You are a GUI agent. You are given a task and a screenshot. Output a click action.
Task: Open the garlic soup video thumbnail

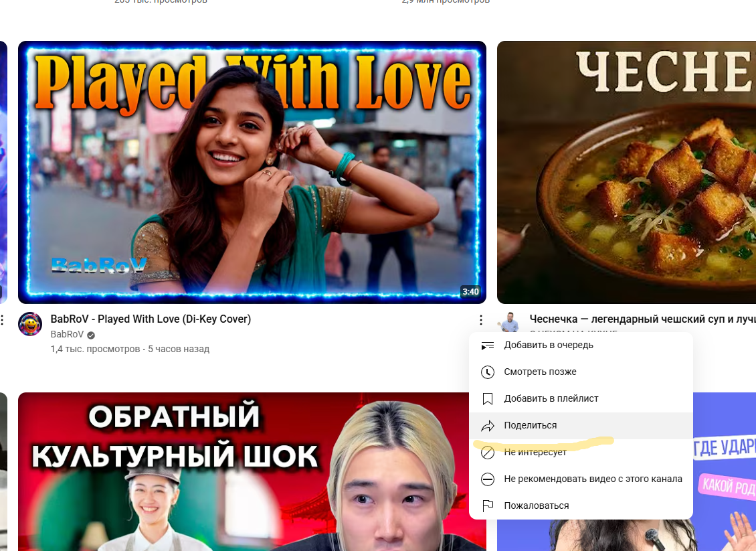click(626, 172)
